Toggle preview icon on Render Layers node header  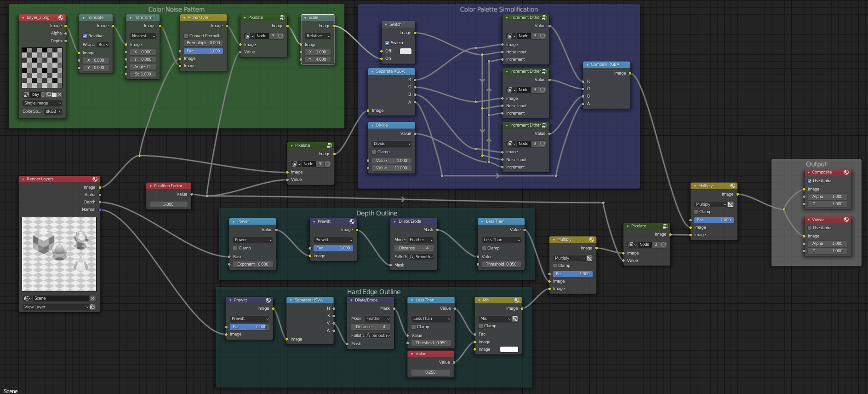95,179
